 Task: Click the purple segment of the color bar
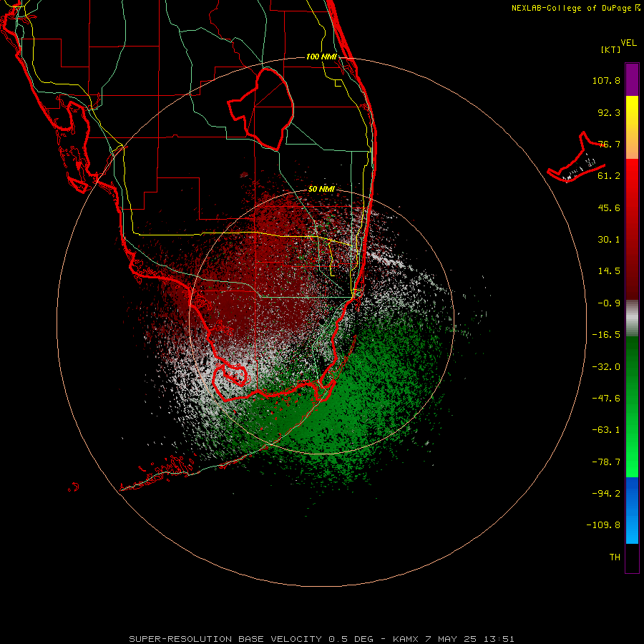click(632, 79)
